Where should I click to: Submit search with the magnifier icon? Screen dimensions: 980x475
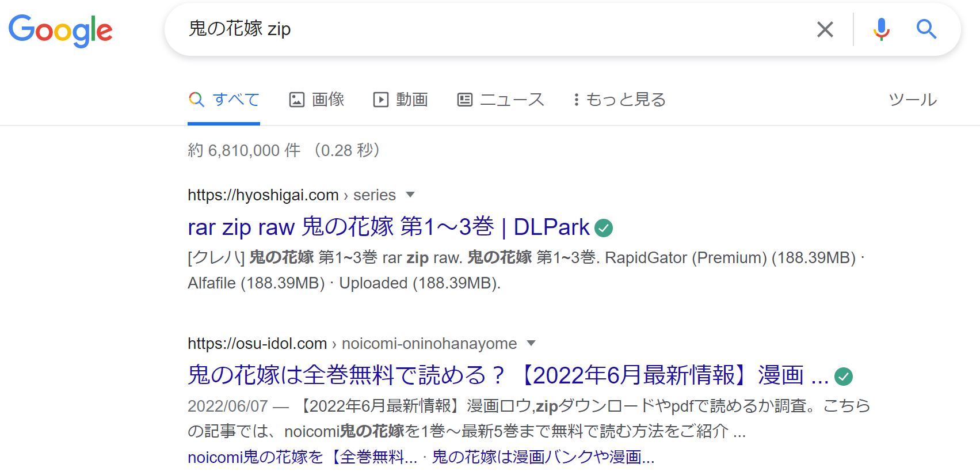click(x=926, y=29)
